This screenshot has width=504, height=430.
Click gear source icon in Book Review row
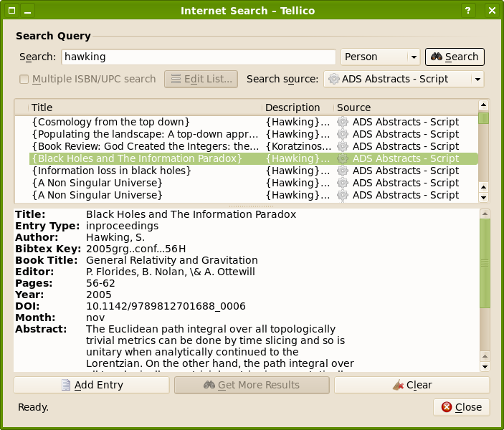click(x=343, y=146)
